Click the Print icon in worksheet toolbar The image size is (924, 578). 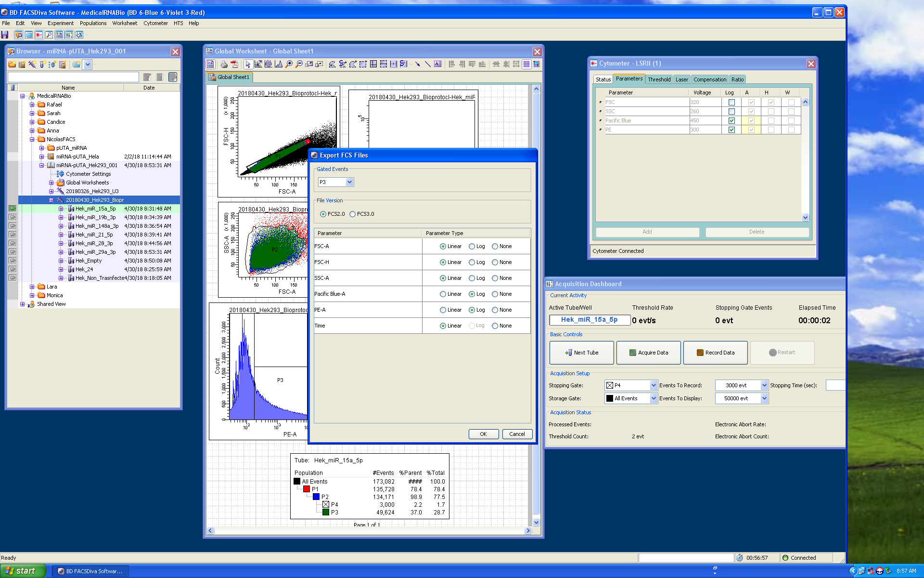pyautogui.click(x=224, y=64)
